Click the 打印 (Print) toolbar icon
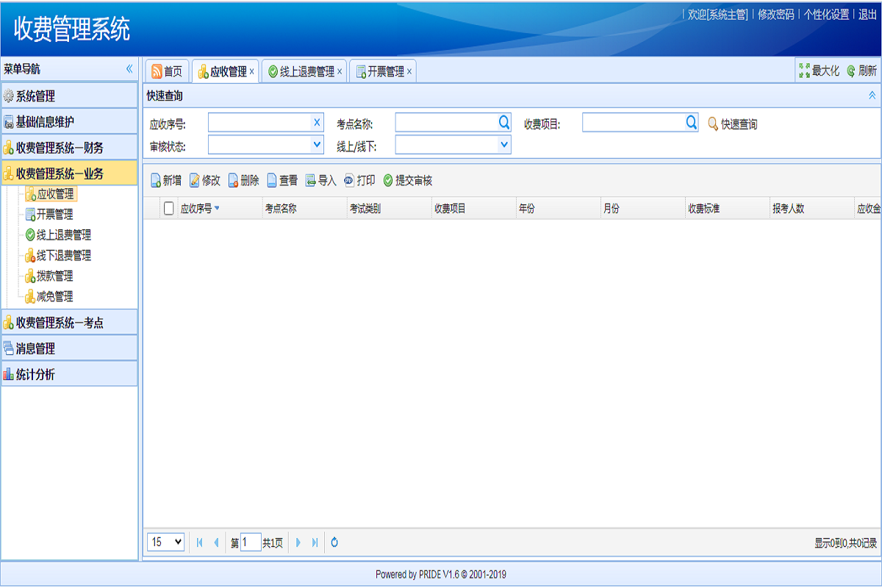This screenshot has width=882, height=588. tap(349, 181)
